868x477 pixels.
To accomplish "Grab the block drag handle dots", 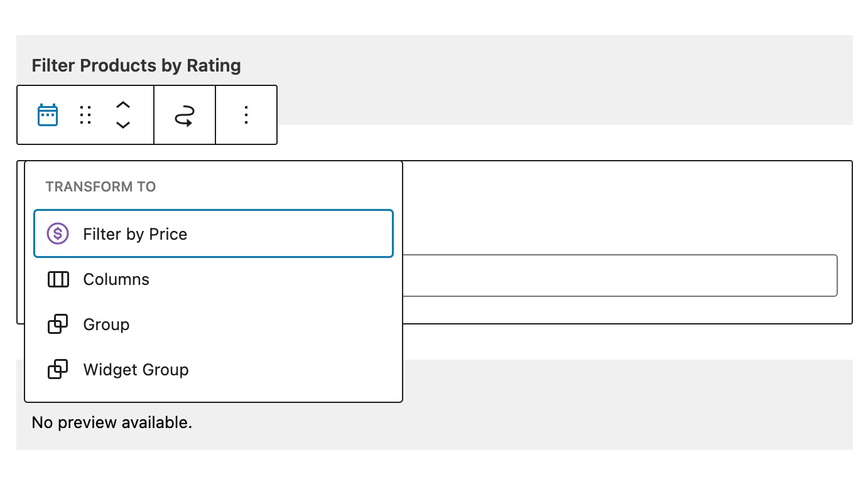I will coord(85,114).
